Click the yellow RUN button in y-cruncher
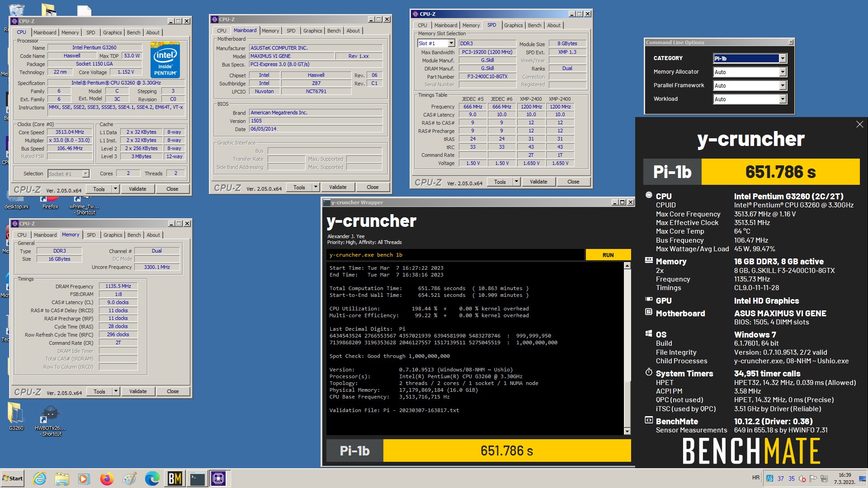This screenshot has width=868, height=488. pyautogui.click(x=608, y=255)
